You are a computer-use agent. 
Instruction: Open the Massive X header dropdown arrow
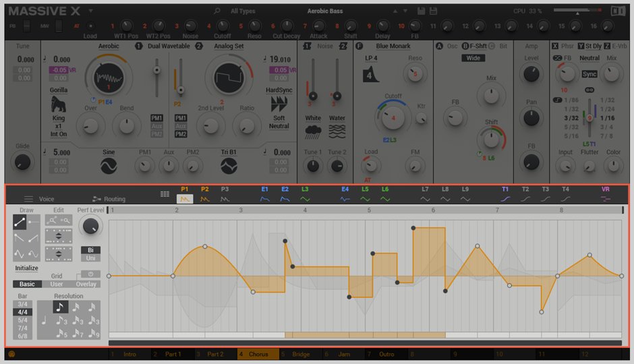tap(90, 11)
